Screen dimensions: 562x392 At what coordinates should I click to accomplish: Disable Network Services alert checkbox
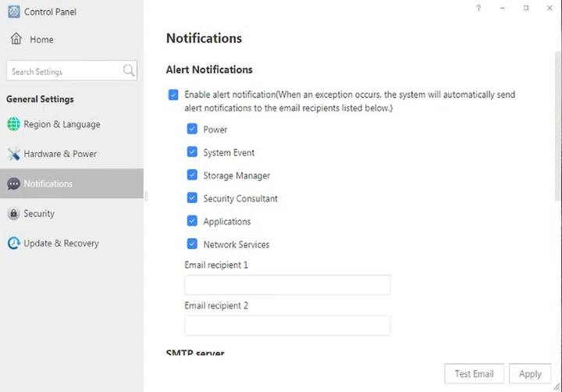pos(192,244)
